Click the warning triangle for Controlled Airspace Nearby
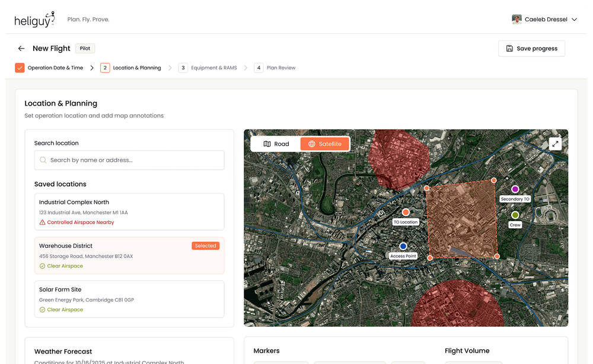The width and height of the screenshot is (593, 364). click(42, 222)
